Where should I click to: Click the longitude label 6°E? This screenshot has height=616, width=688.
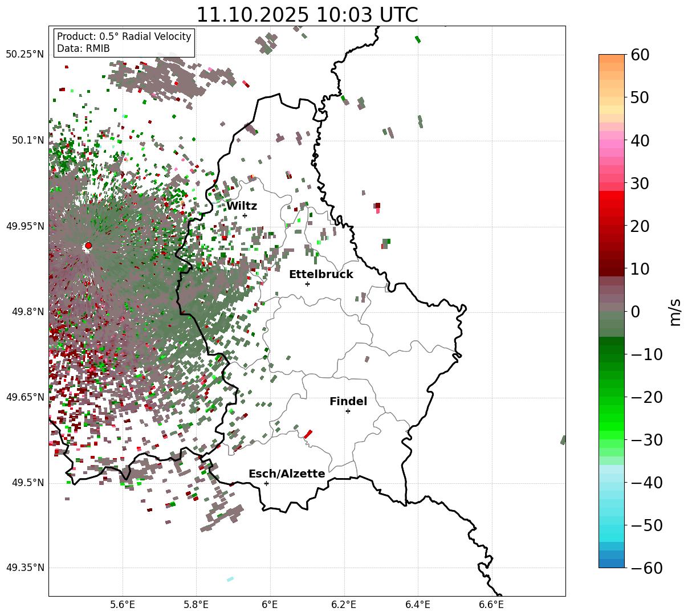coord(270,605)
